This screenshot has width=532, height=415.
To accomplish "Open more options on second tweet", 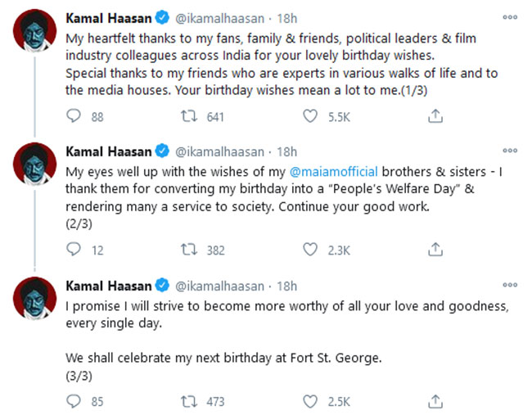I will [x=509, y=151].
